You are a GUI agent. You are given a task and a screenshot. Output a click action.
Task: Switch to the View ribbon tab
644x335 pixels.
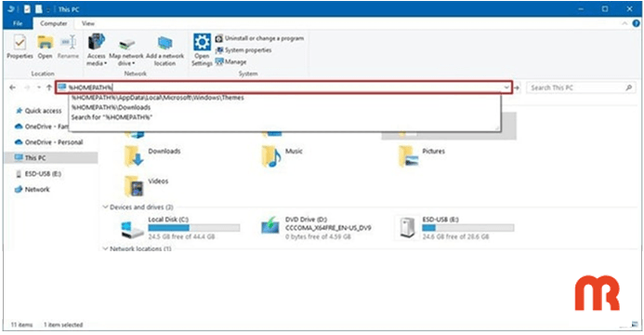coord(88,23)
